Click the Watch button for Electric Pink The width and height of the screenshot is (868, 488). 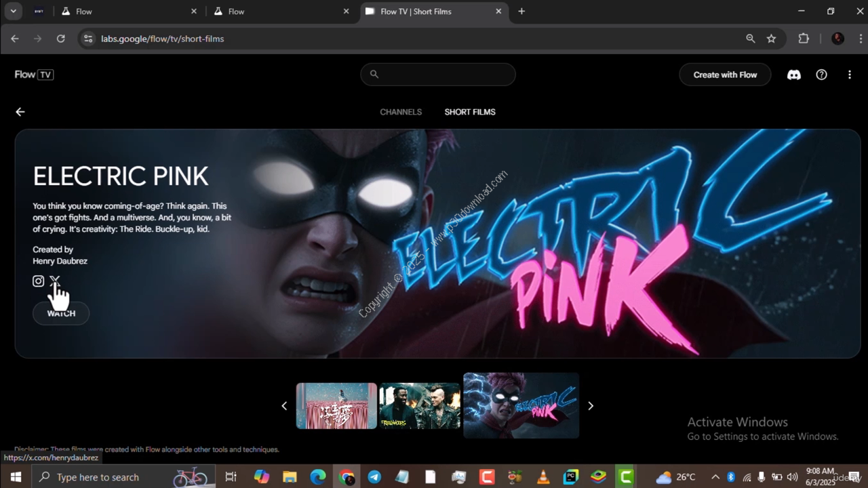(61, 313)
